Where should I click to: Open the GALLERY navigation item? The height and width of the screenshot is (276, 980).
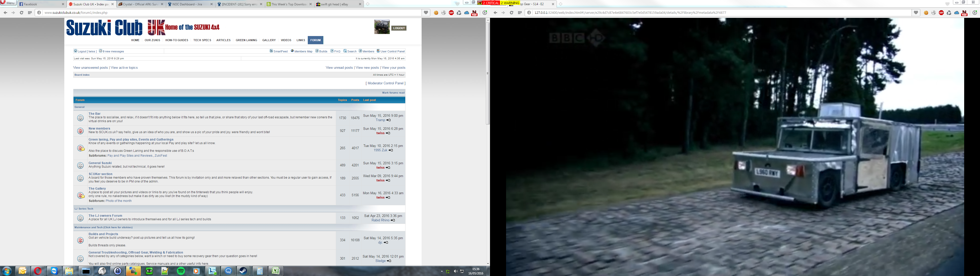tap(268, 40)
